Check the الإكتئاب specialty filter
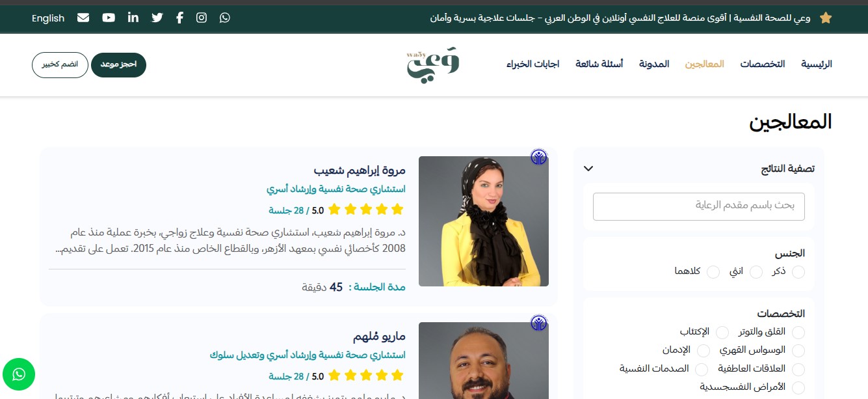 [722, 333]
